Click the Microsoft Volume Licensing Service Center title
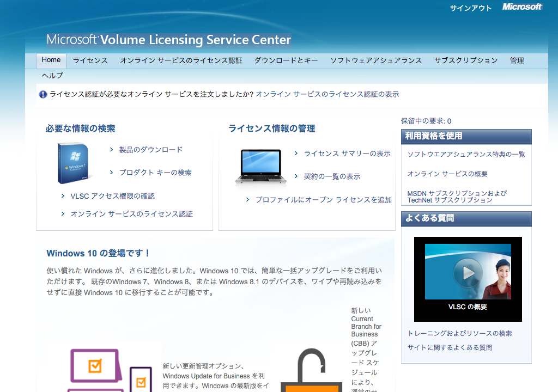Viewport: 558px width, 392px height. 169,40
